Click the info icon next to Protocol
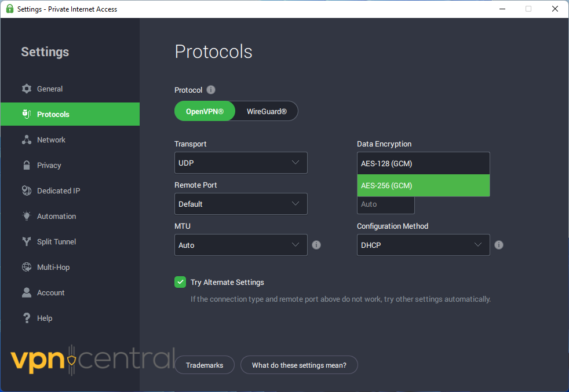 210,90
